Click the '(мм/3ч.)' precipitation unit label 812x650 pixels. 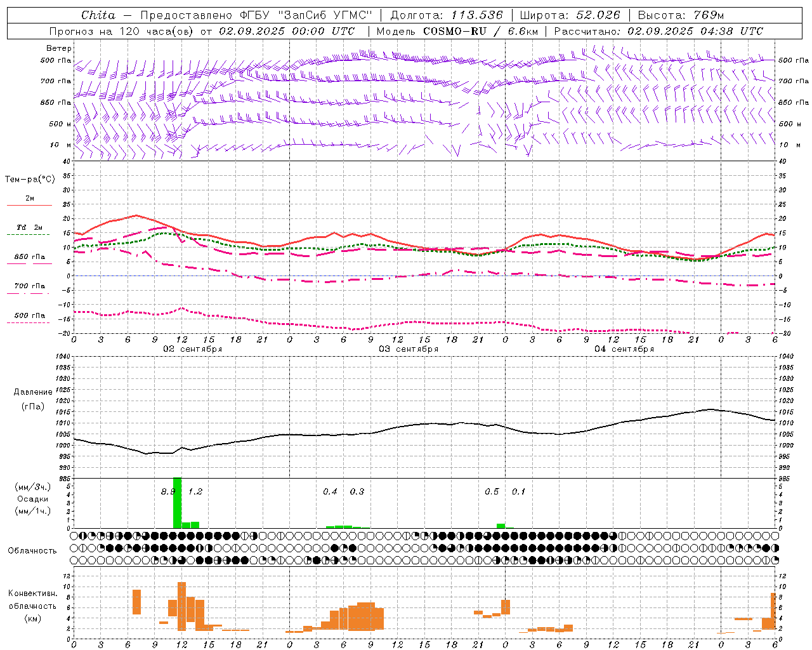32,487
